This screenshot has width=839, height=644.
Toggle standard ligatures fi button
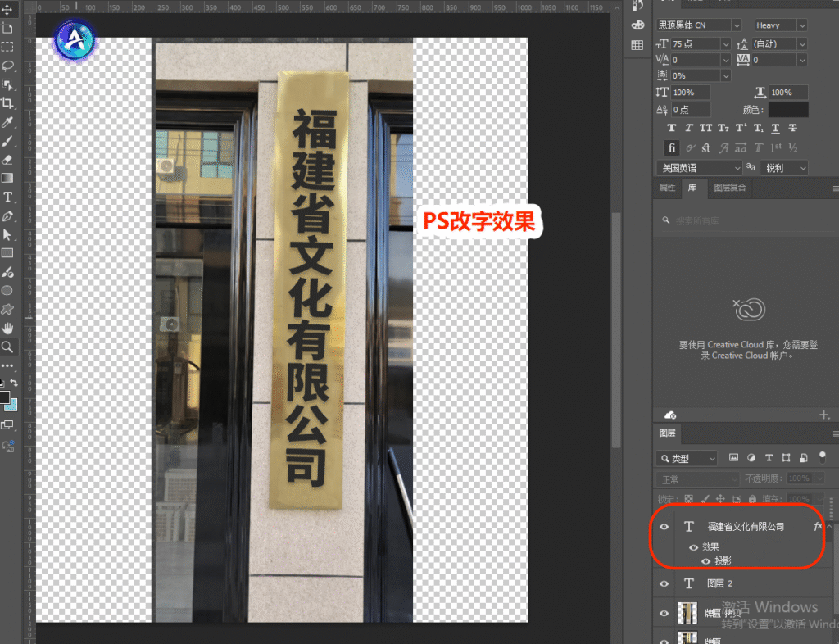pos(672,148)
